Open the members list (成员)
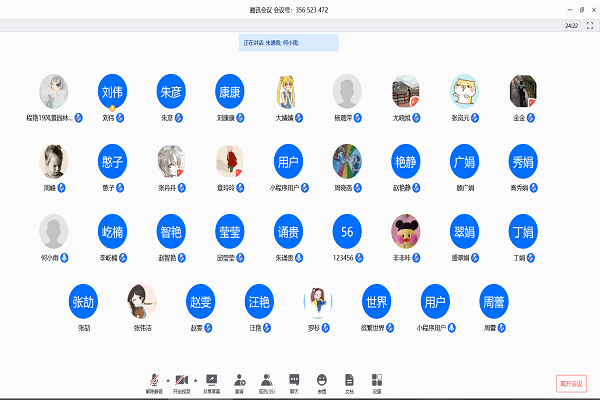The height and width of the screenshot is (400, 600). [x=267, y=381]
